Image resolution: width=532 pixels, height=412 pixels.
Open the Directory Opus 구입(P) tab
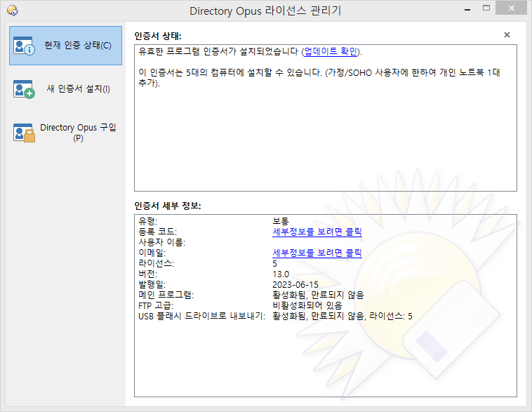(65, 133)
